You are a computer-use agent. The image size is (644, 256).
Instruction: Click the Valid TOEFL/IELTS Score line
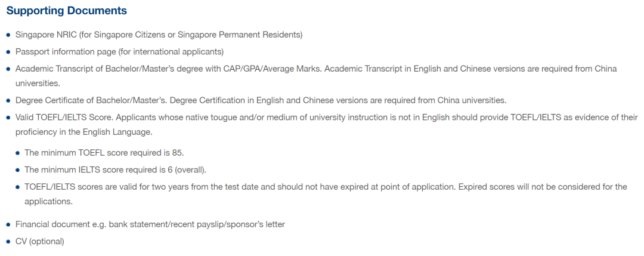(326, 118)
